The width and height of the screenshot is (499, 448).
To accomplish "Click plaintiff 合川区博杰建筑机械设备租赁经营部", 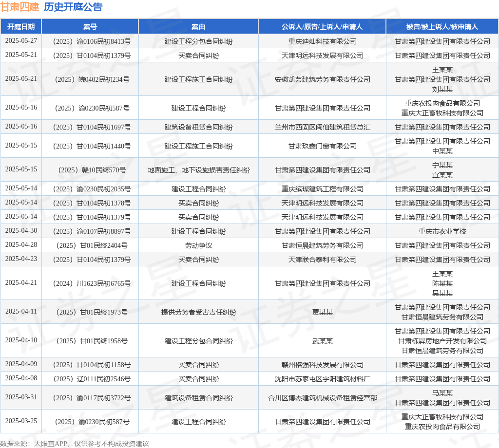I will pyautogui.click(x=322, y=398).
